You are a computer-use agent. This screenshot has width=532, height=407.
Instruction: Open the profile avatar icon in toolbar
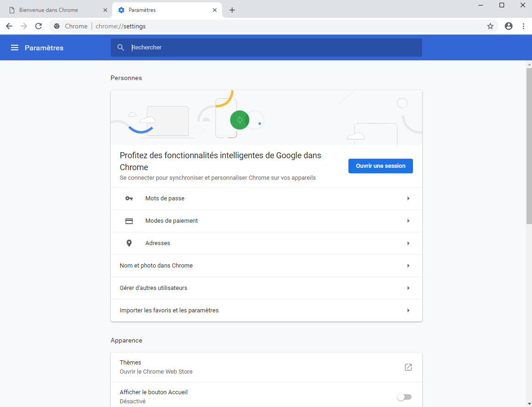pyautogui.click(x=509, y=26)
